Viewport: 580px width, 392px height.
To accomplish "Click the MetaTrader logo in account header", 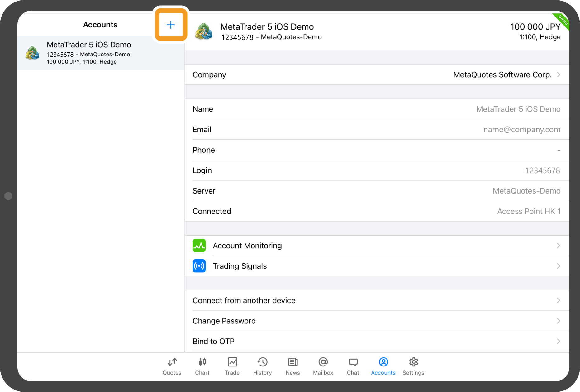I will coord(204,31).
